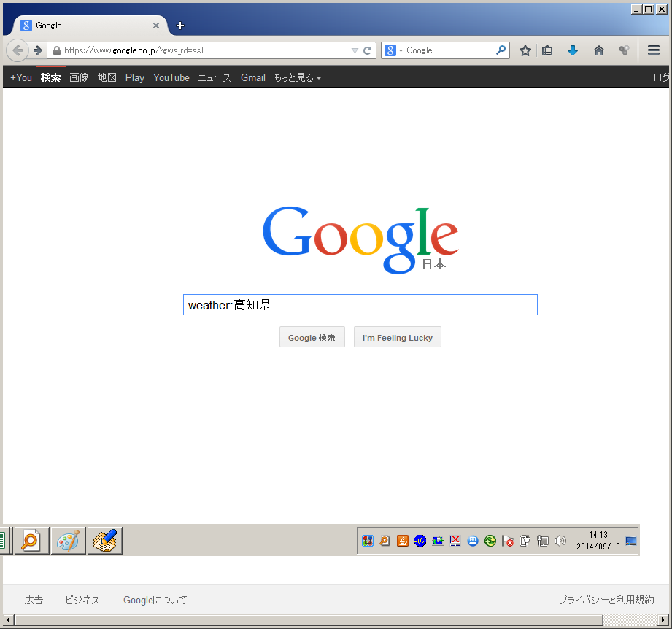Open the ビジネス footer link

click(82, 600)
